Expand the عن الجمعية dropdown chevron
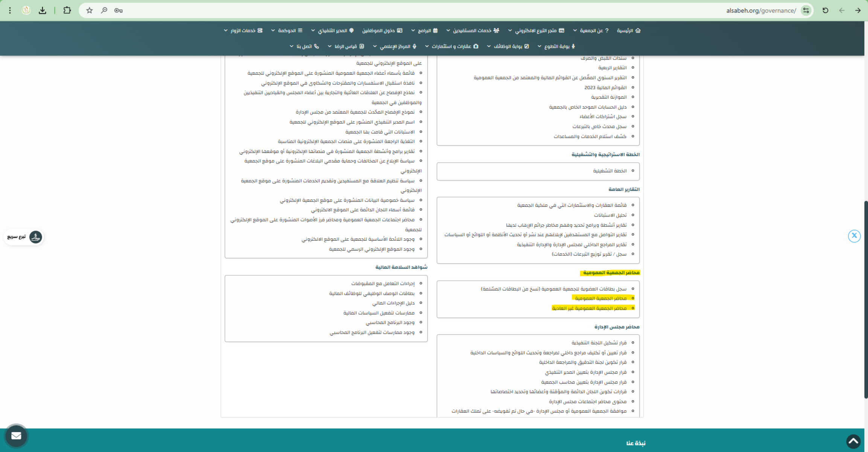The image size is (868, 452). (575, 31)
